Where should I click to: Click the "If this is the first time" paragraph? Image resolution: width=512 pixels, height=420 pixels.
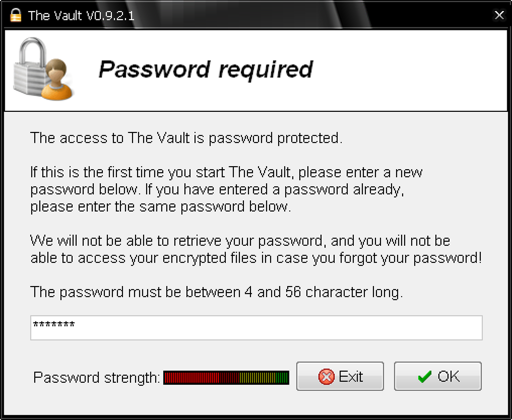(226, 189)
